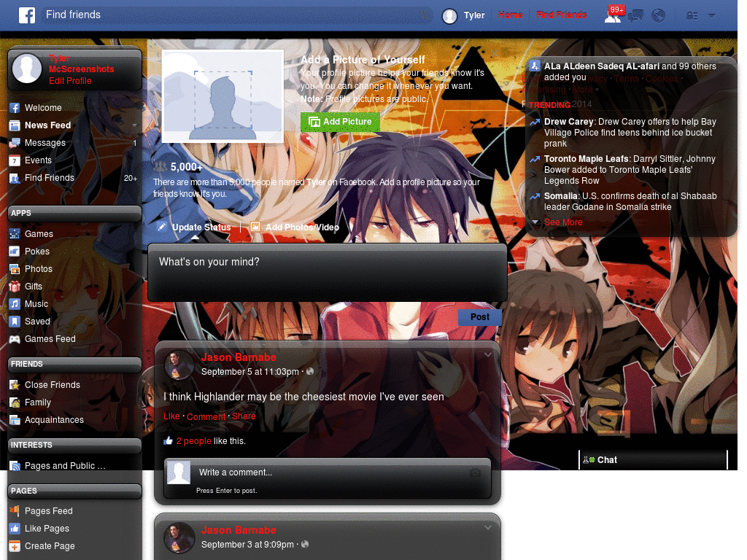Viewport: 747px width, 560px height.
Task: Open Gifts app icon
Action: pos(15,287)
